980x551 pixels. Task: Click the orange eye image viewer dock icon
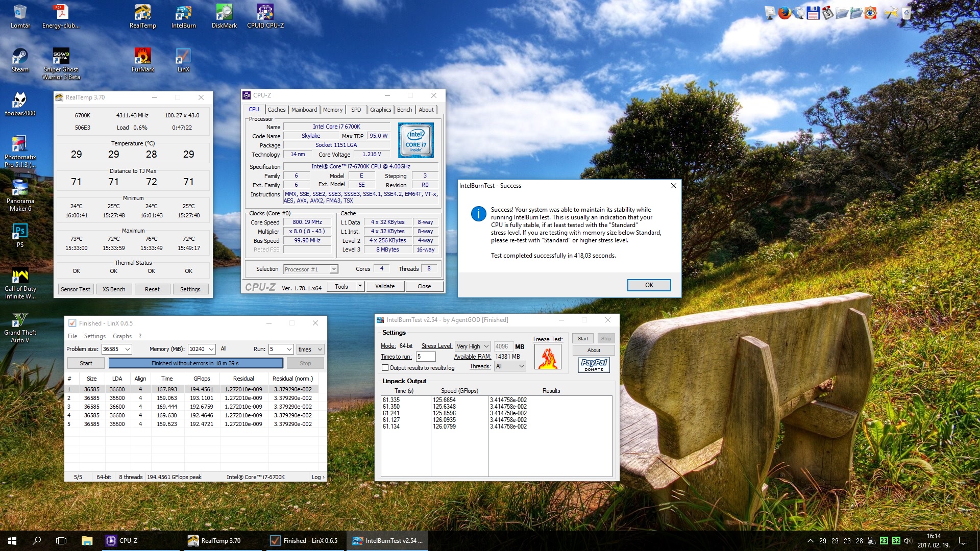coord(870,13)
